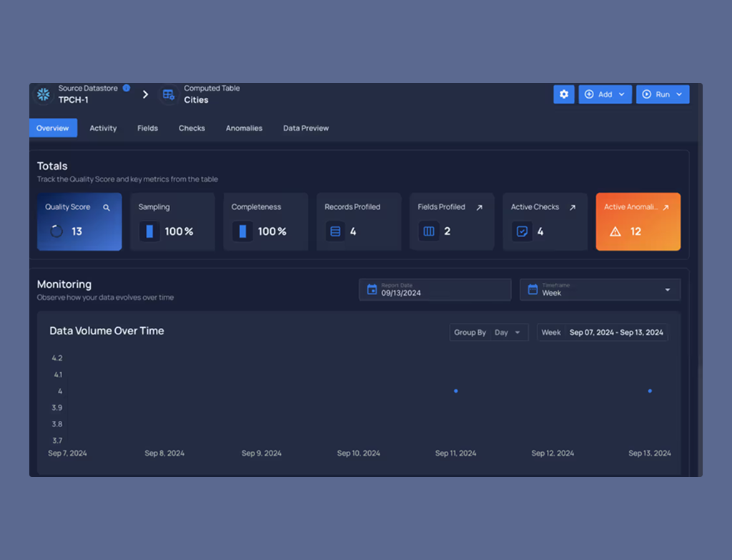Open the Active Anomalies orange card
Screen dimensions: 732x560
click(x=638, y=221)
